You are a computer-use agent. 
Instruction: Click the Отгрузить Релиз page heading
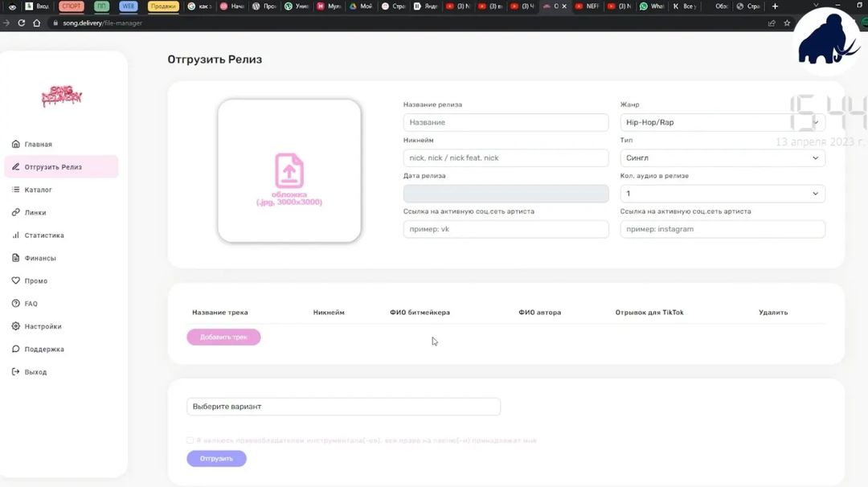215,59
